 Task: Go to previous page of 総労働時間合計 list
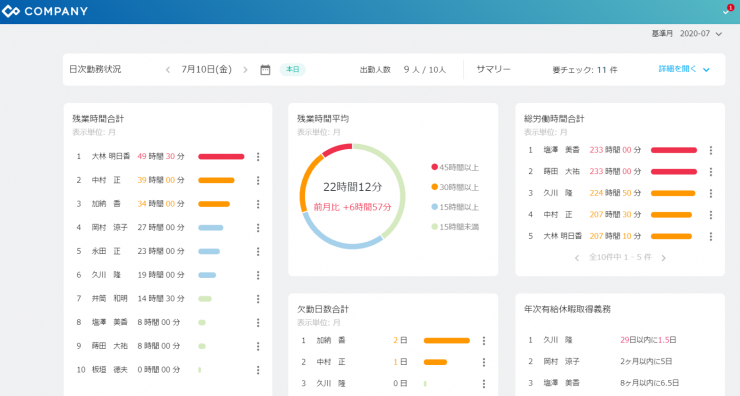[577, 258]
